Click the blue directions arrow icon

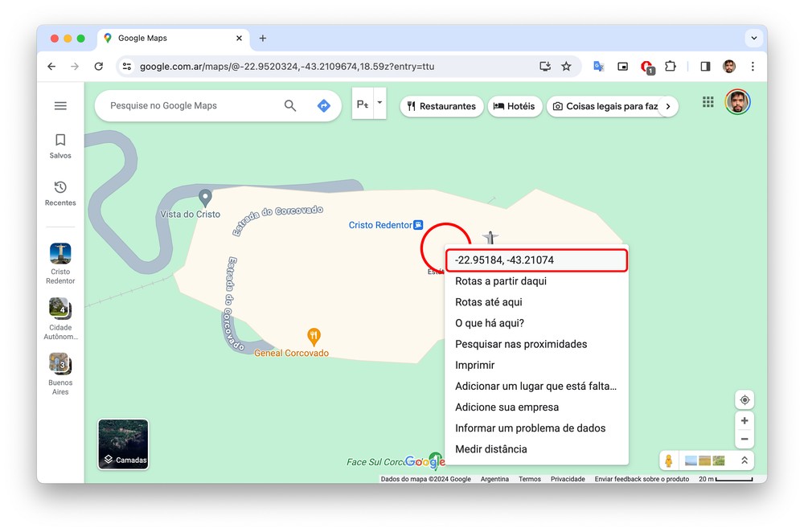click(x=324, y=105)
